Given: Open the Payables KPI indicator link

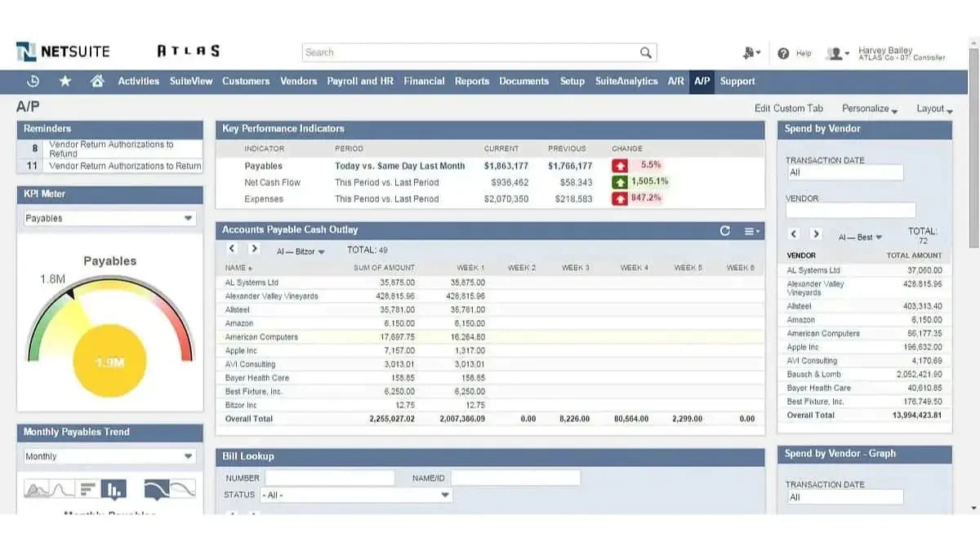Looking at the screenshot, I should pos(264,166).
